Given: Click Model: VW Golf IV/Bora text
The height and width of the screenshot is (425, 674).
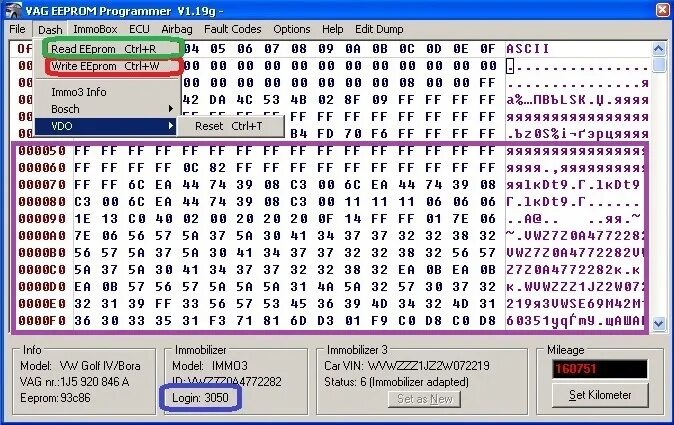Looking at the screenshot, I should [80, 366].
